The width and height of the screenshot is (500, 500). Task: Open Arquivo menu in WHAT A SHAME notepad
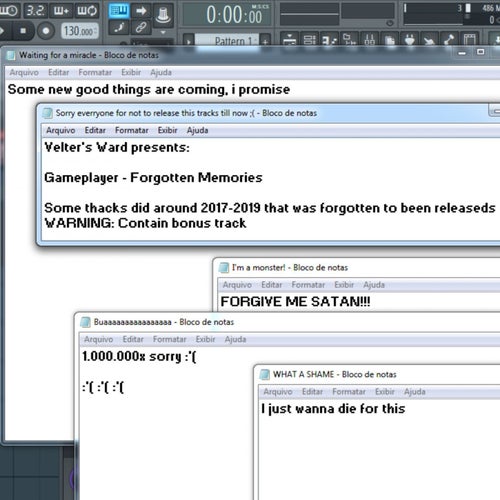click(278, 392)
